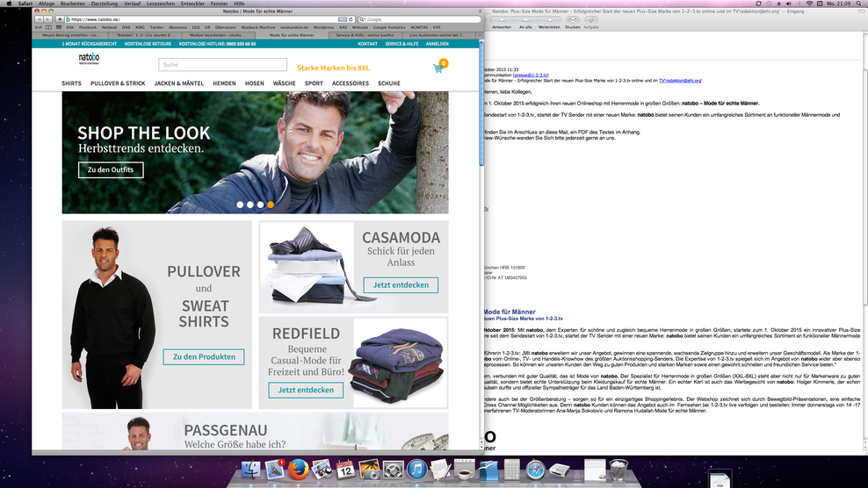Open TextEdit from the Dock
This screenshot has width=868, height=488.
click(441, 470)
